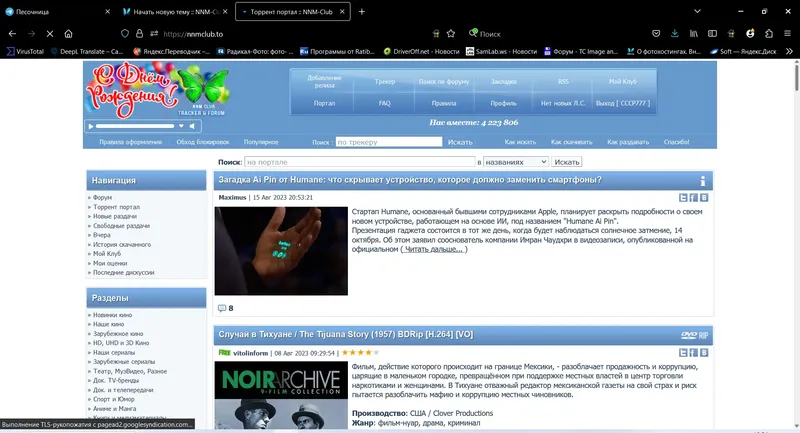Screen dimensions: 800x433
Task: Click the info icon on Humane article header
Action: point(703,181)
